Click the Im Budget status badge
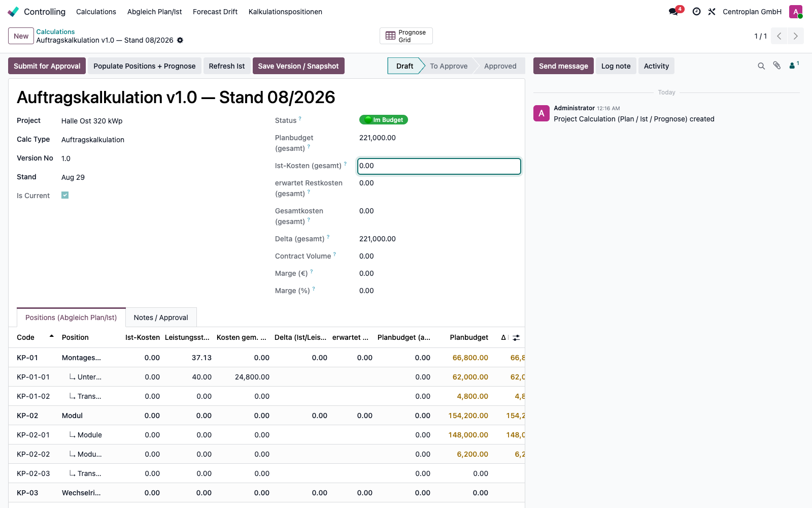The width and height of the screenshot is (812, 508). point(384,120)
